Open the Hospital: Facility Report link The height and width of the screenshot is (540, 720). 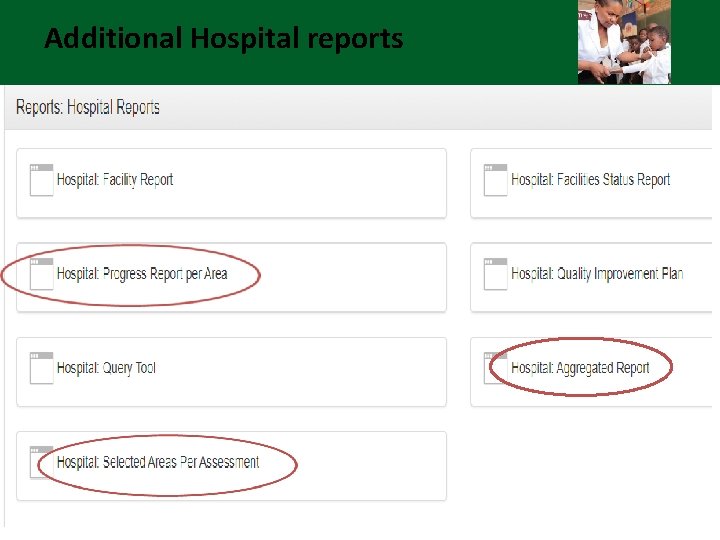click(x=115, y=180)
